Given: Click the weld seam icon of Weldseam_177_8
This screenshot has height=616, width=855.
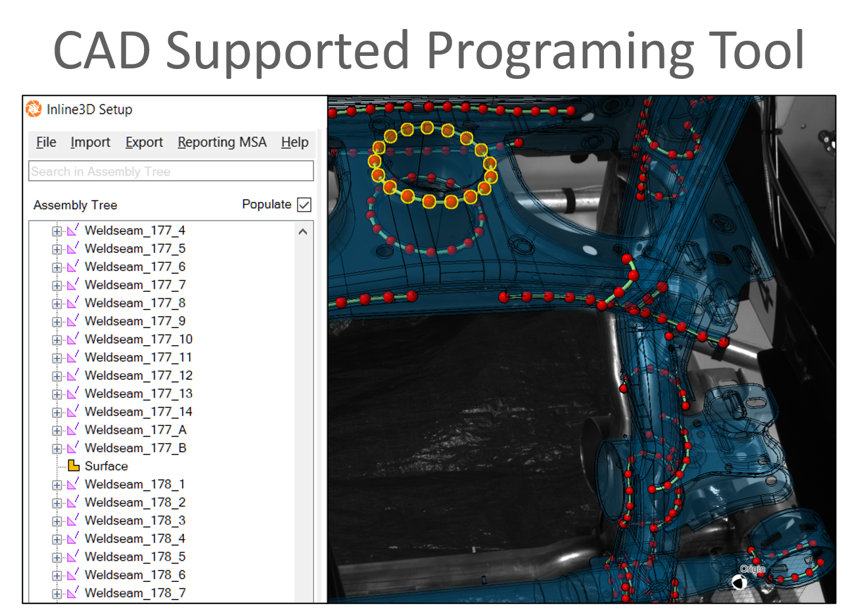Looking at the screenshot, I should (73, 302).
